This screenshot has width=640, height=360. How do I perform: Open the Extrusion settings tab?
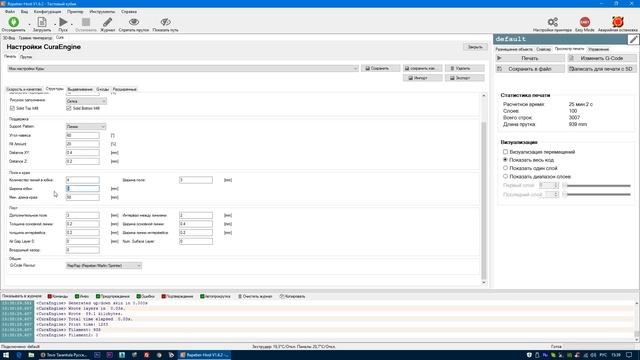(x=80, y=89)
